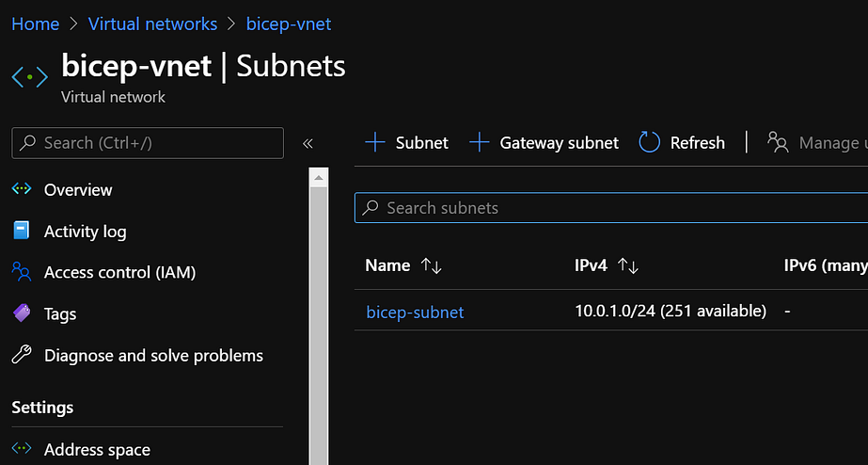Click the bicep-vnet virtual network icon
The height and width of the screenshot is (465, 868).
(x=30, y=75)
